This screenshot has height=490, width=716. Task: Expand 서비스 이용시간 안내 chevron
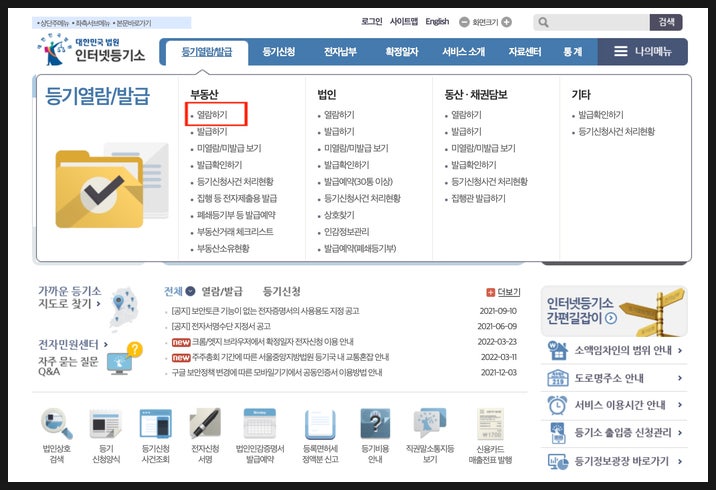680,405
